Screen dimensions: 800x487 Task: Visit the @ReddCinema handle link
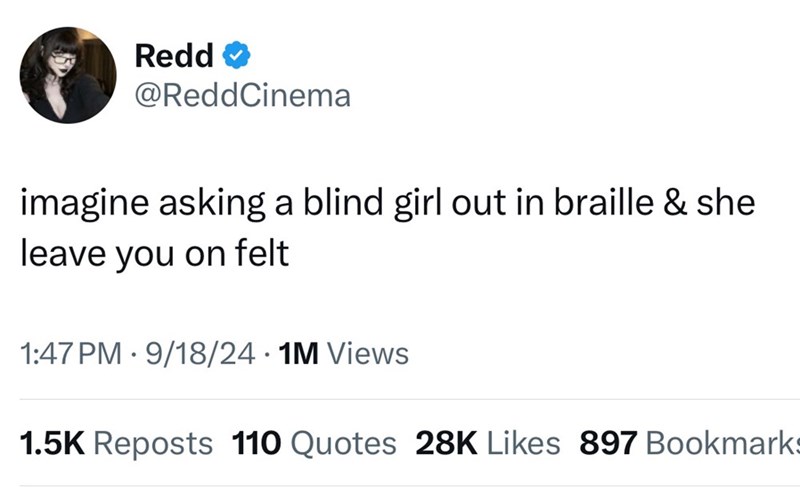tap(242, 95)
